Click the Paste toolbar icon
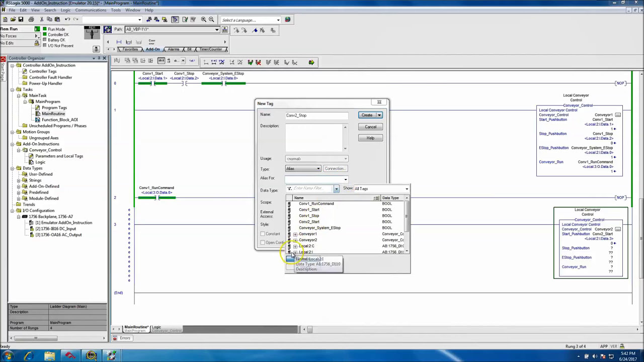 tap(57, 19)
